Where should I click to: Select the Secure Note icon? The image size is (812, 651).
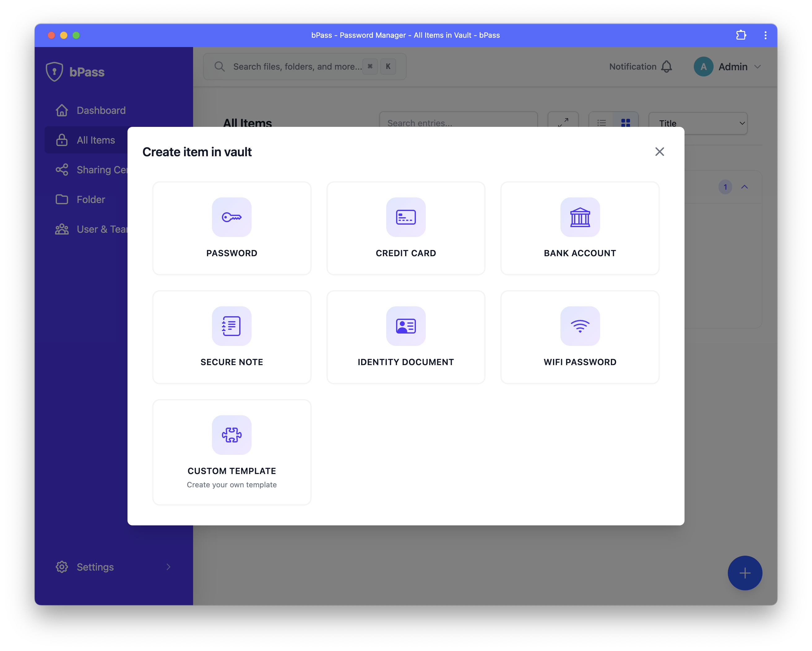point(231,326)
